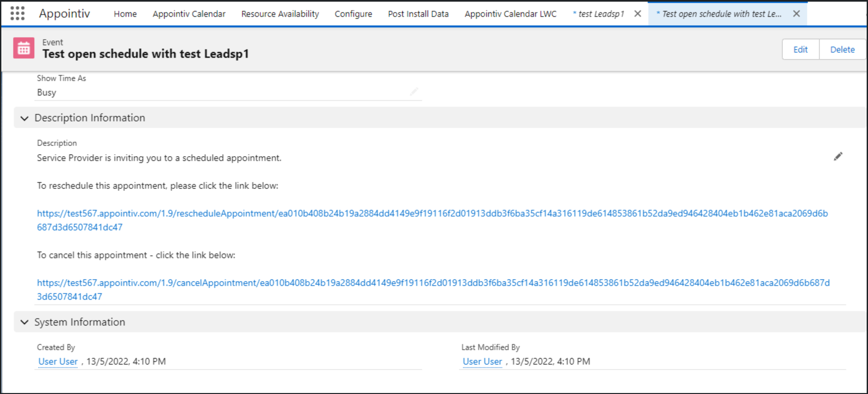The image size is (868, 394).
Task: Open Post Install Data tab
Action: [418, 14]
